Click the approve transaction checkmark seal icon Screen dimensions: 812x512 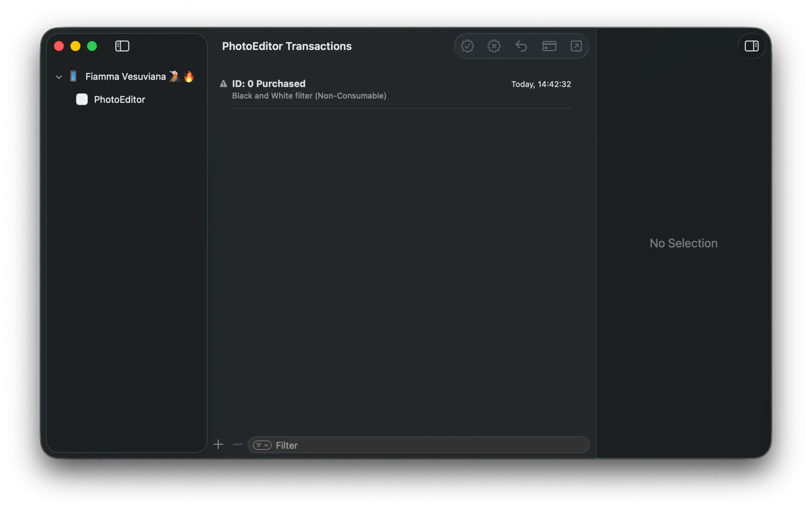point(467,46)
